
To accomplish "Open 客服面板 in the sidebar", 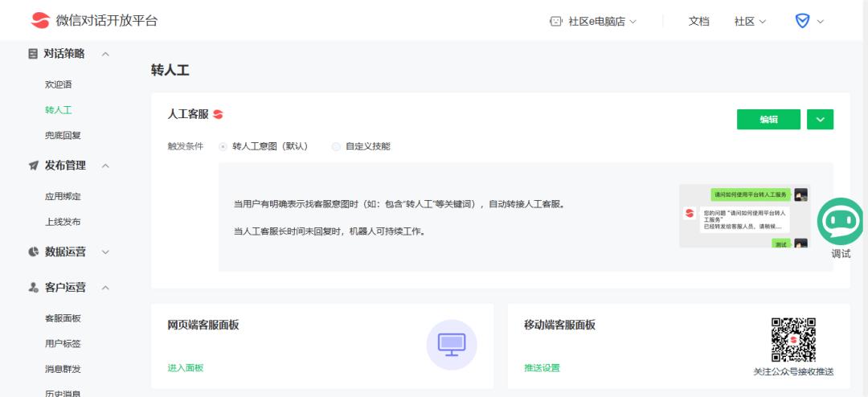I will (x=63, y=318).
